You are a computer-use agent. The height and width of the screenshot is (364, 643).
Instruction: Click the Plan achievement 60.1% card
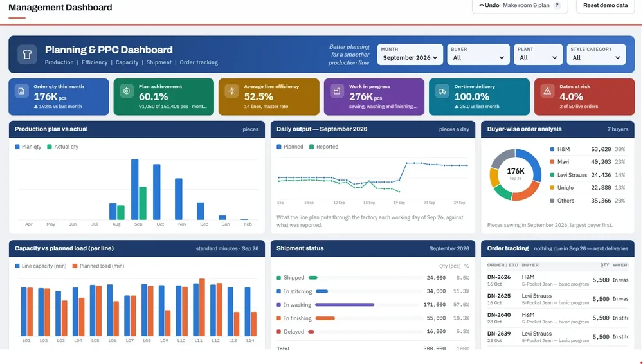click(163, 97)
